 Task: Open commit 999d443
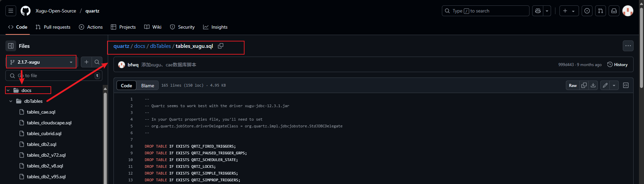click(566, 65)
